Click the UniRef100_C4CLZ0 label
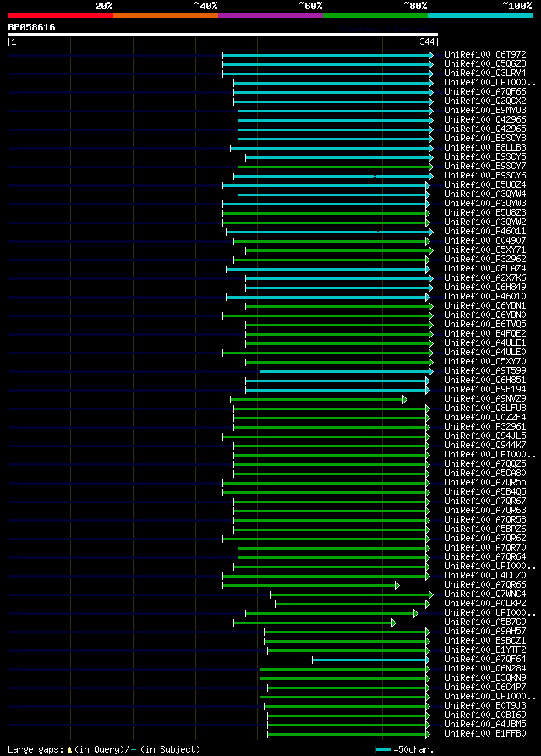Viewport: 541px width, 756px height. [485, 575]
